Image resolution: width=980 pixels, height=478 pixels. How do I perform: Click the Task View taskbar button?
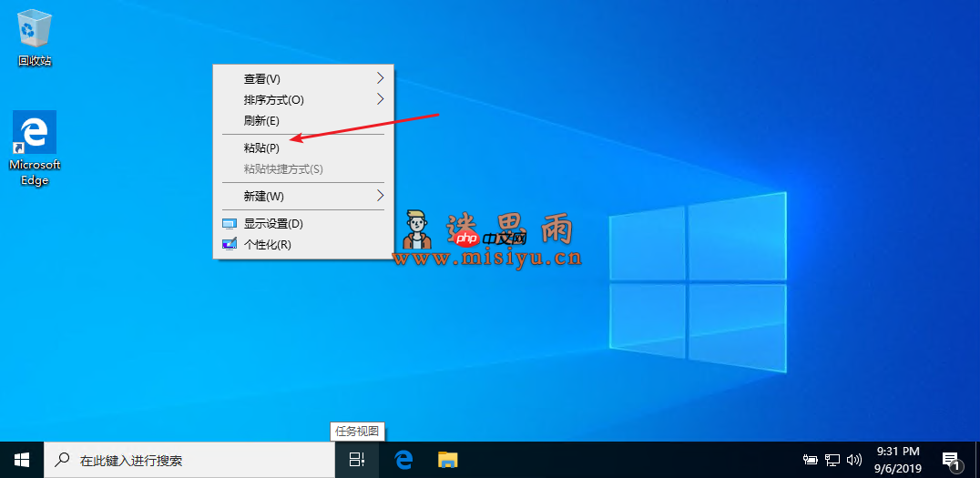[x=357, y=461]
